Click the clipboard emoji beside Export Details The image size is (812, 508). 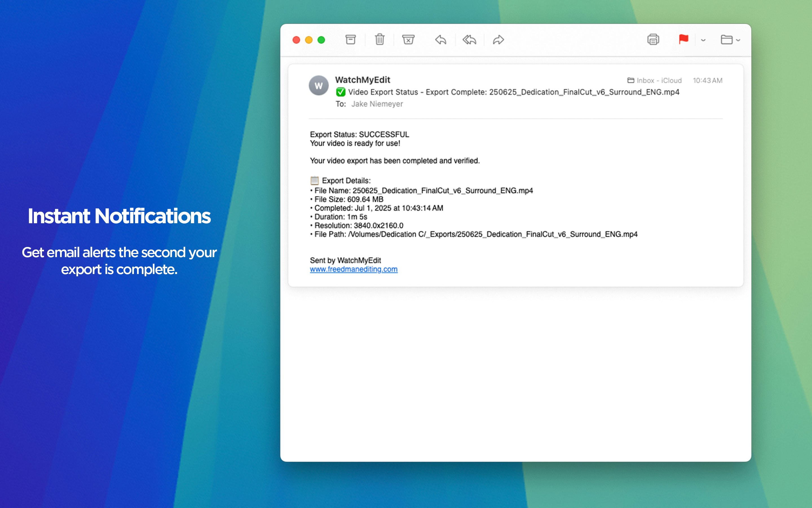click(314, 180)
